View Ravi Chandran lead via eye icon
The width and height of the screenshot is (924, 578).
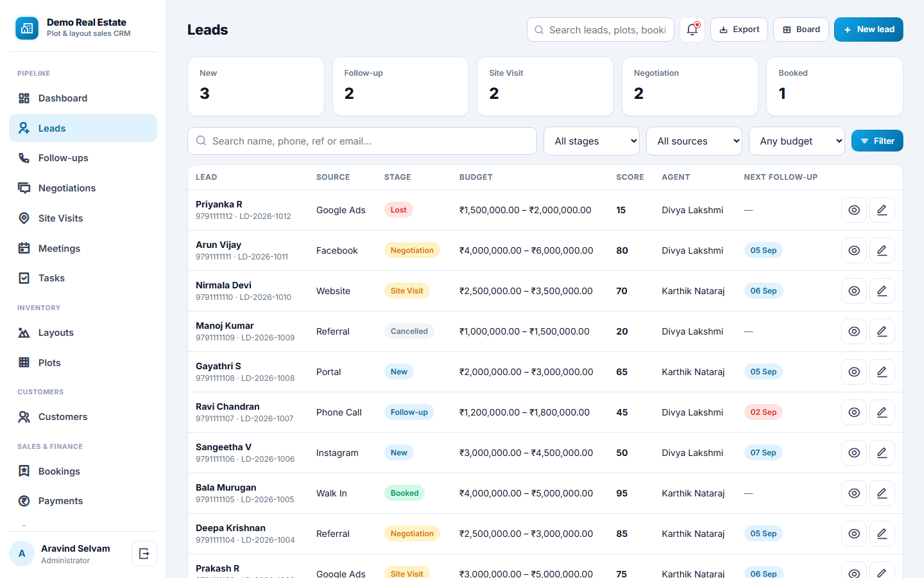[854, 412]
